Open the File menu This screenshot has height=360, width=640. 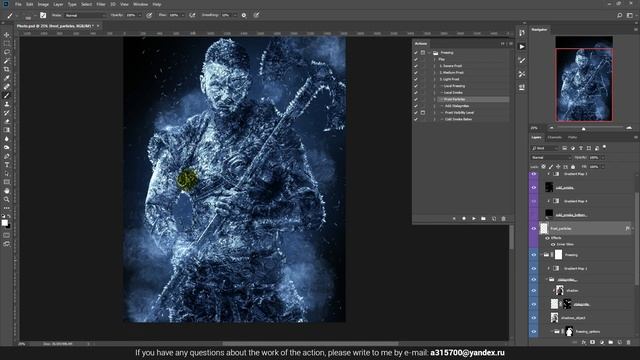click(x=18, y=4)
